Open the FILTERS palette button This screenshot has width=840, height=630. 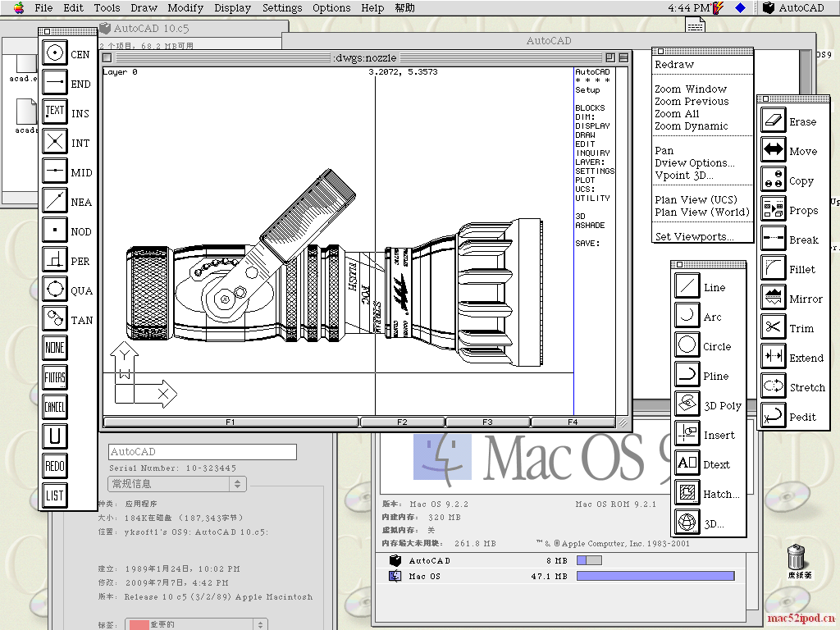point(55,377)
